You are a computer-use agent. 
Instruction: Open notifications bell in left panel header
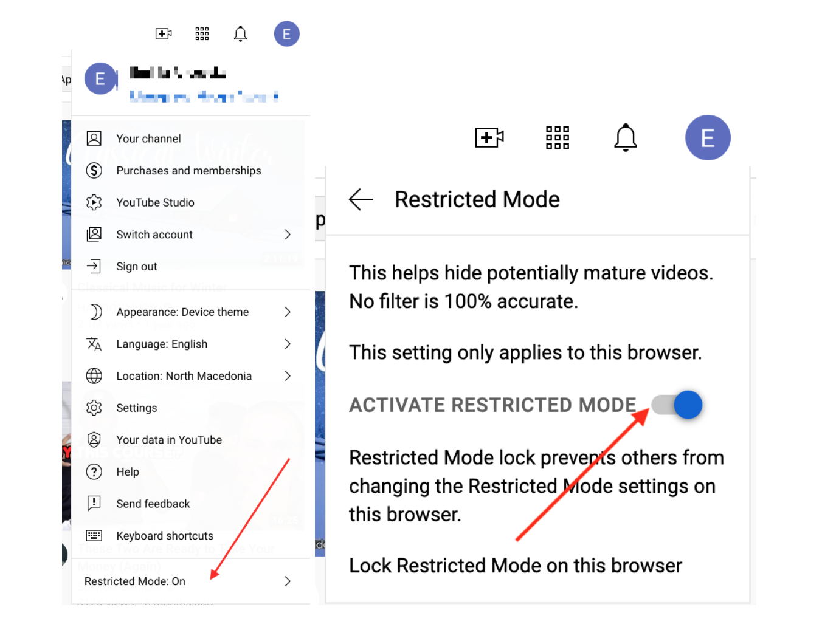tap(241, 34)
